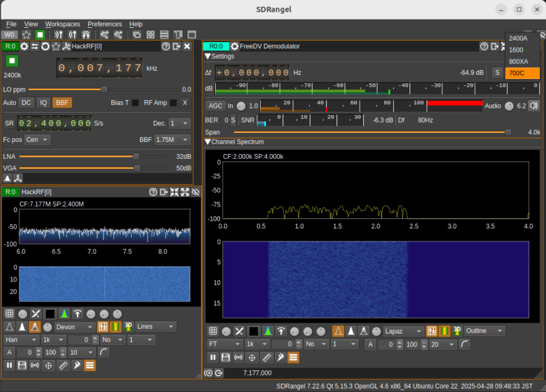
Task: Click the spectrum ruler measurement icon
Action: coord(63,365)
